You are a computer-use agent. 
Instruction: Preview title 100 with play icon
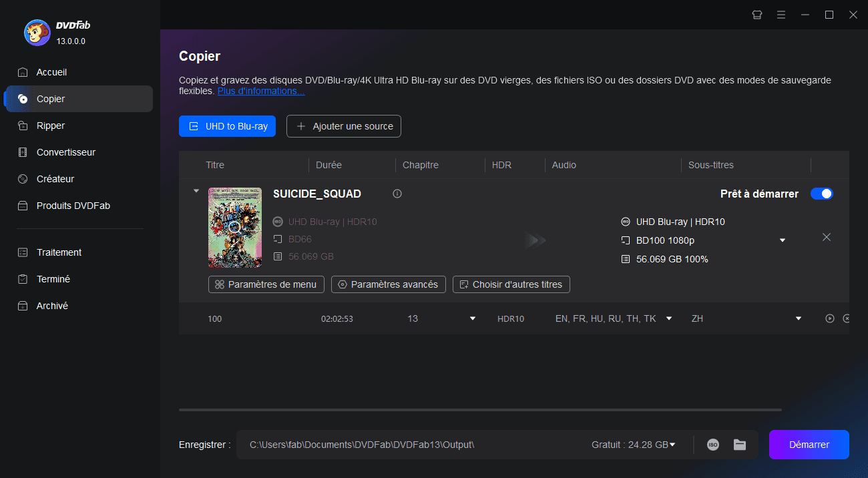[830, 318]
